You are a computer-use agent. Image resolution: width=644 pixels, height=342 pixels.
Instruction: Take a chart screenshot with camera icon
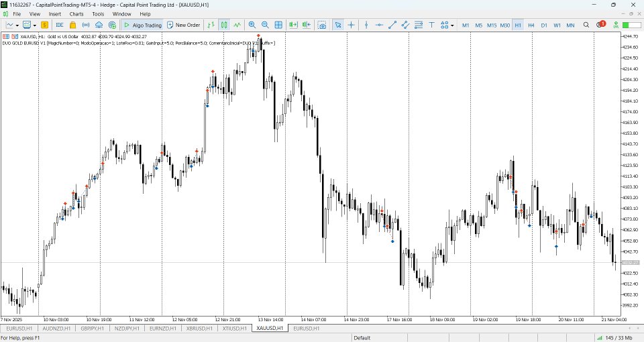pos(322,25)
